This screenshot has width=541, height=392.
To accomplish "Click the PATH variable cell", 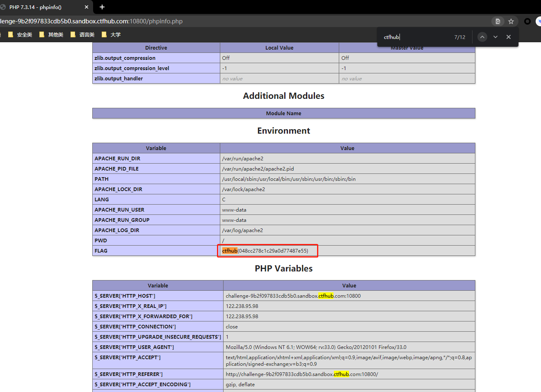I will point(156,179).
